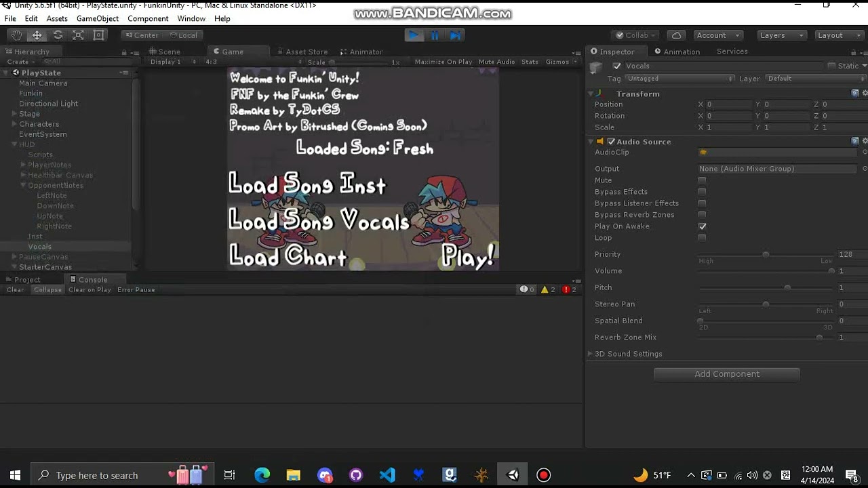Image resolution: width=868 pixels, height=488 pixels.
Task: Open the Tag dropdown showing Untagged
Action: (x=680, y=79)
